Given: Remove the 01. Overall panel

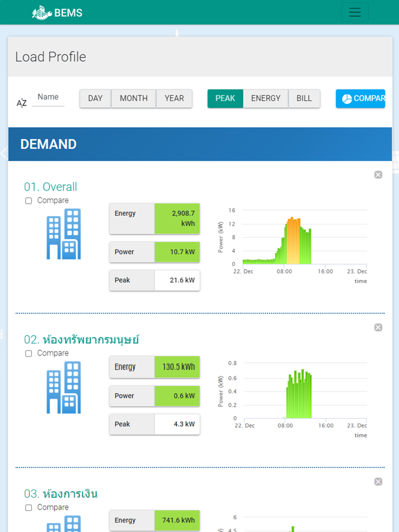Looking at the screenshot, I should [378, 175].
